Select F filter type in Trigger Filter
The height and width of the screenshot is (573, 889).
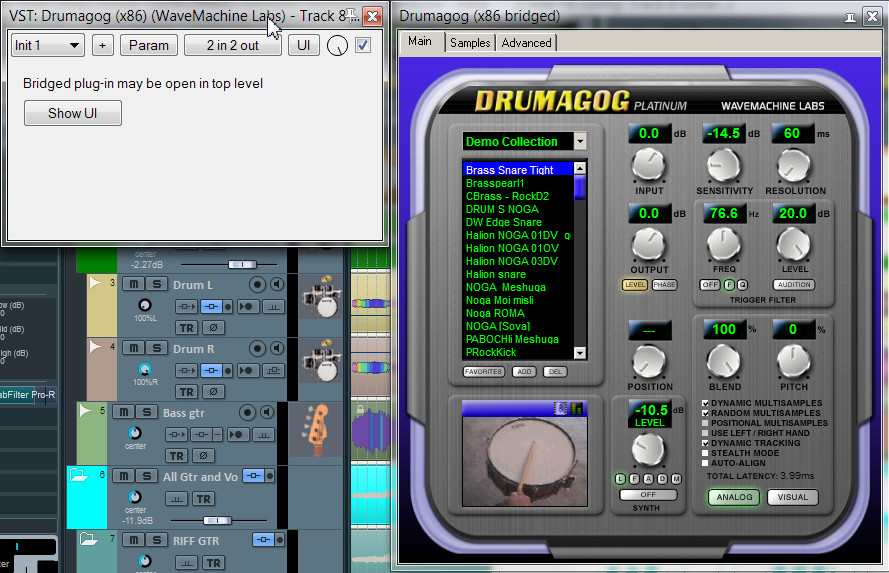tap(730, 285)
